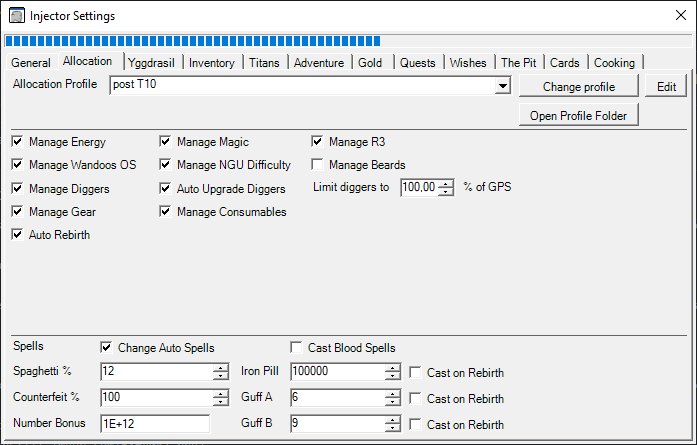This screenshot has height=445, width=697.
Task: Increase the Iron Pill threshold
Action: pyautogui.click(x=393, y=368)
